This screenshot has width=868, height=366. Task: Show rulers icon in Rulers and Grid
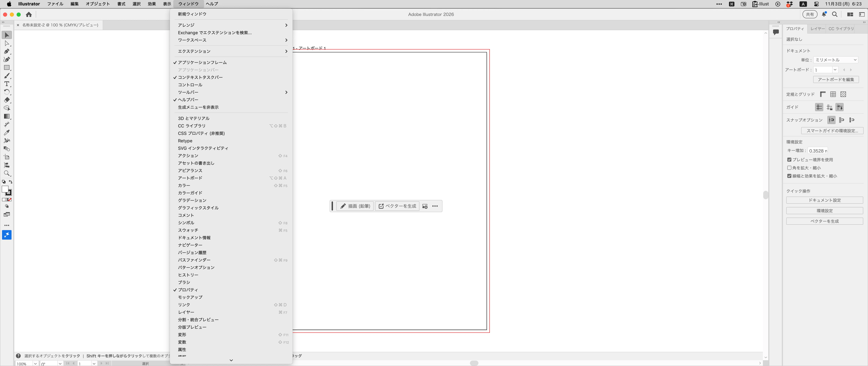823,94
